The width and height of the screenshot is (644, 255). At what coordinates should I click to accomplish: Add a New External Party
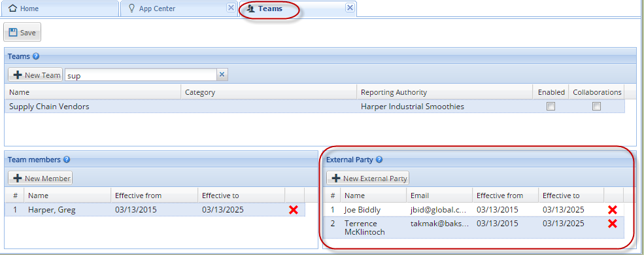368,178
